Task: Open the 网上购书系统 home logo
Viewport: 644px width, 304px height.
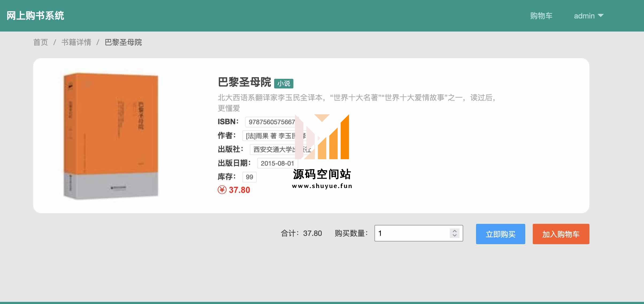Action: (x=35, y=16)
